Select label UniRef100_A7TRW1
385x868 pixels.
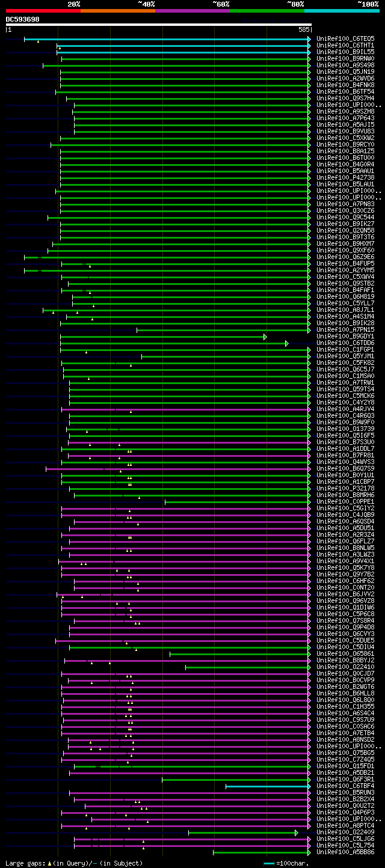(x=345, y=382)
